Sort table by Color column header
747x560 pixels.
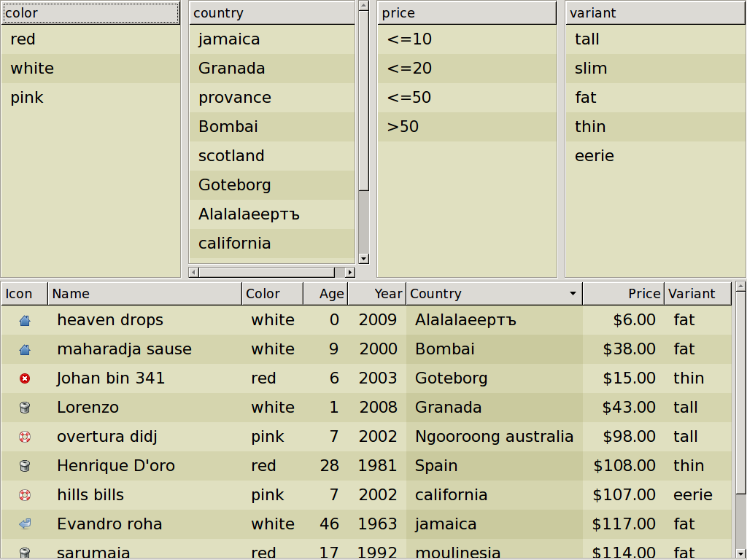pos(273,293)
